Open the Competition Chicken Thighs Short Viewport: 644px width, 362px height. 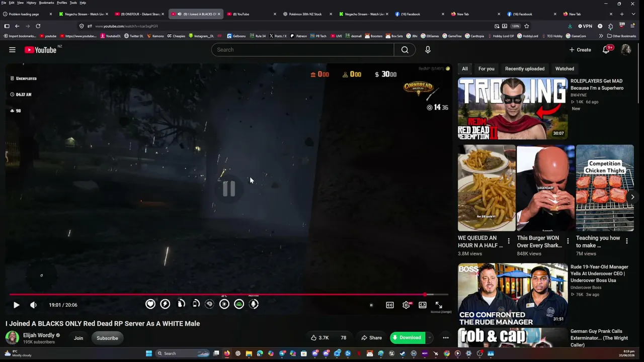[x=605, y=188]
